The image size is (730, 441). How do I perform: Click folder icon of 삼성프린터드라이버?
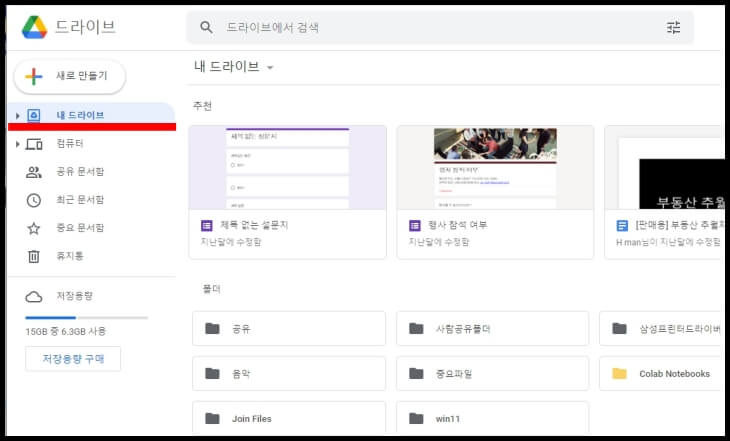coord(619,329)
